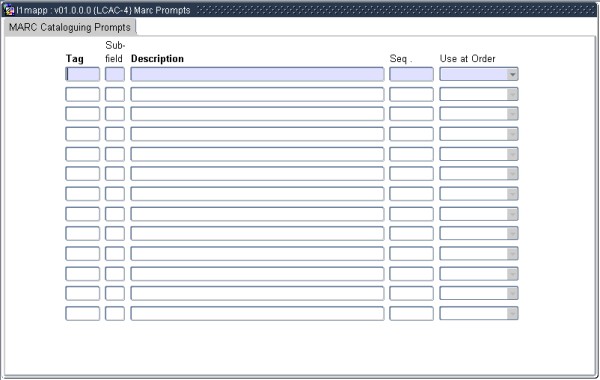
Task: Focus the Description field in second row
Action: 257,94
